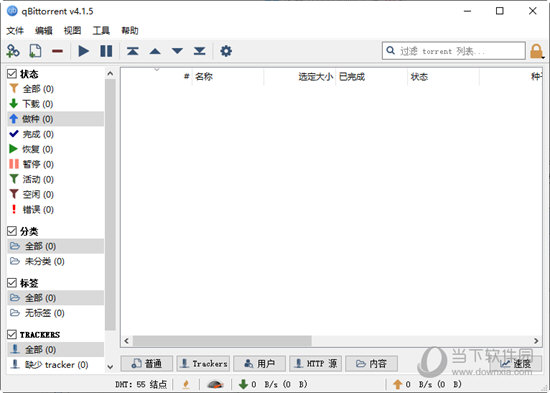This screenshot has width=550, height=393.
Task: Select the 恢复 (0) status filter
Action: coord(55,149)
